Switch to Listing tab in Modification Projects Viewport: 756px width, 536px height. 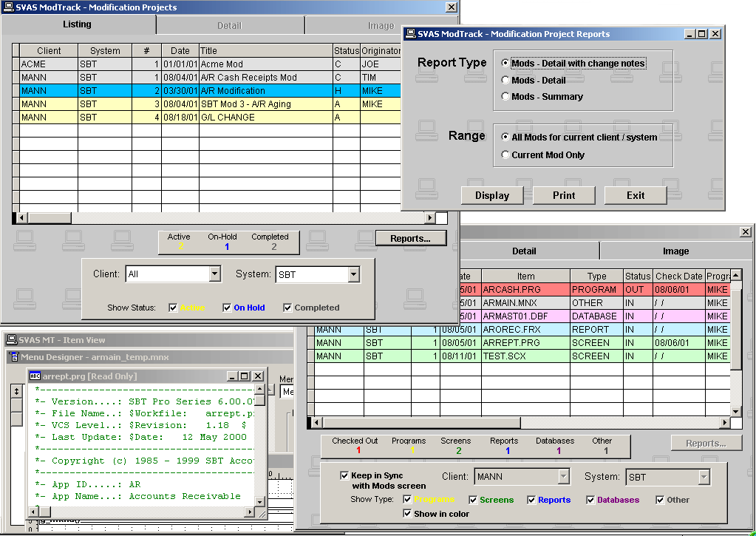tap(77, 24)
